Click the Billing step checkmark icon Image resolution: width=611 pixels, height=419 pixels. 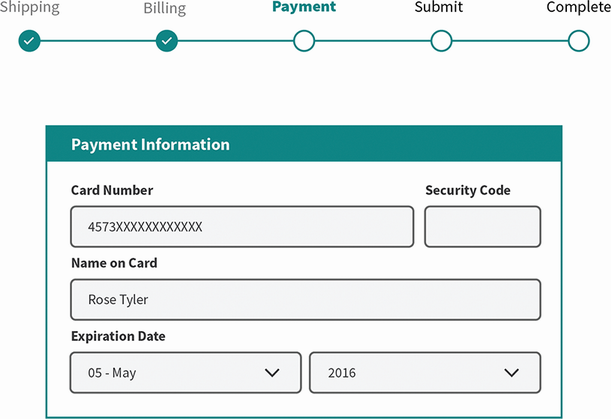(x=167, y=41)
